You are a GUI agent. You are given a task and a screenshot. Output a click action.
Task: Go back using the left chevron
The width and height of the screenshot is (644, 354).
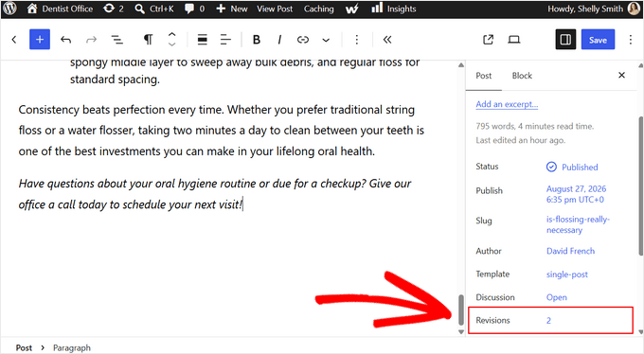click(x=14, y=40)
